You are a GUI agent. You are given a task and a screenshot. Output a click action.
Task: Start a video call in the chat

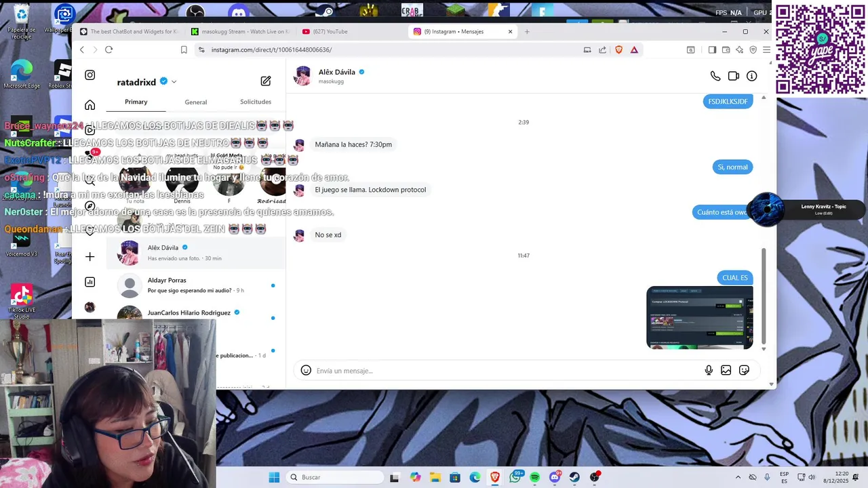tap(734, 77)
